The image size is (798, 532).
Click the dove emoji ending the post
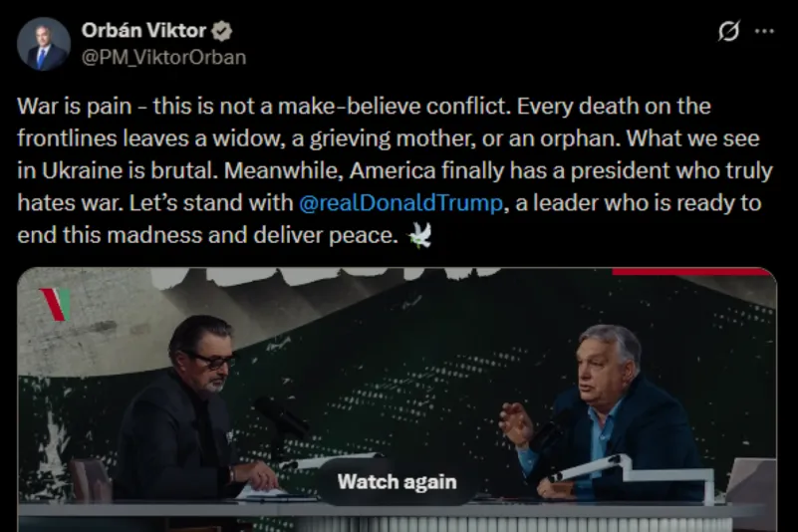tap(419, 235)
